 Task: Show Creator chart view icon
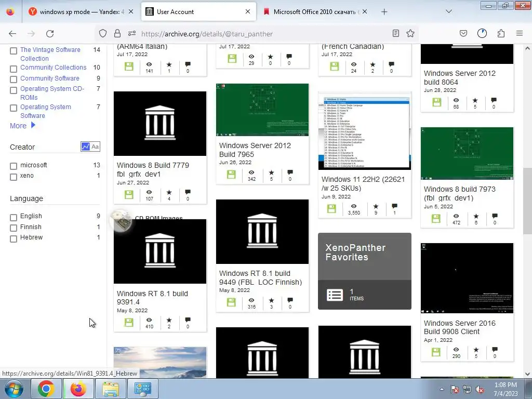(86, 147)
